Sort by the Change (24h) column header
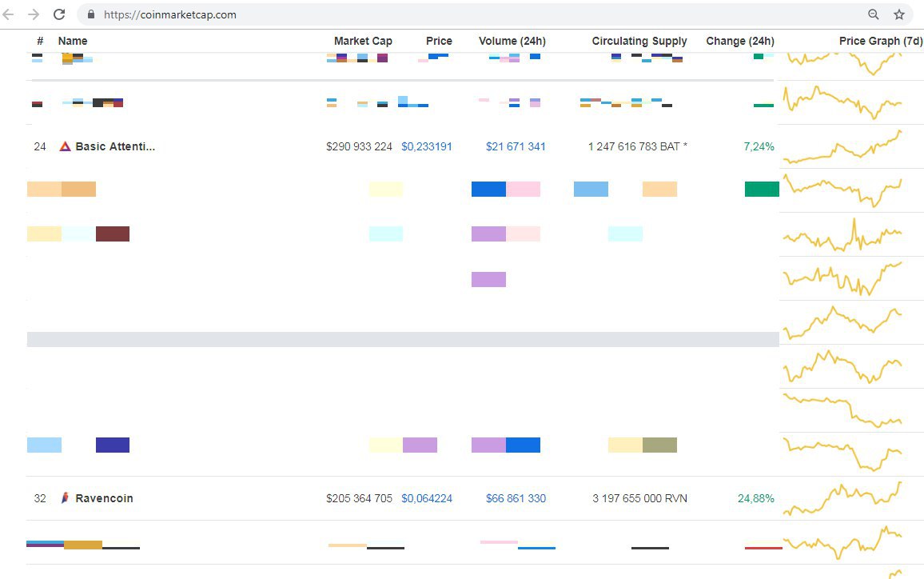This screenshot has width=924, height=579. (739, 41)
